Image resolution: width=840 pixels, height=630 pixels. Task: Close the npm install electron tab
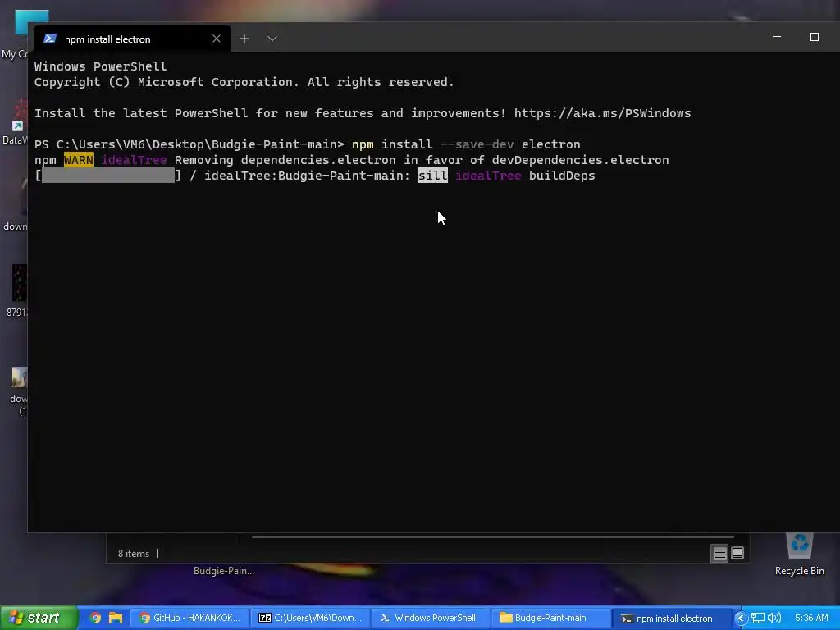[x=217, y=39]
